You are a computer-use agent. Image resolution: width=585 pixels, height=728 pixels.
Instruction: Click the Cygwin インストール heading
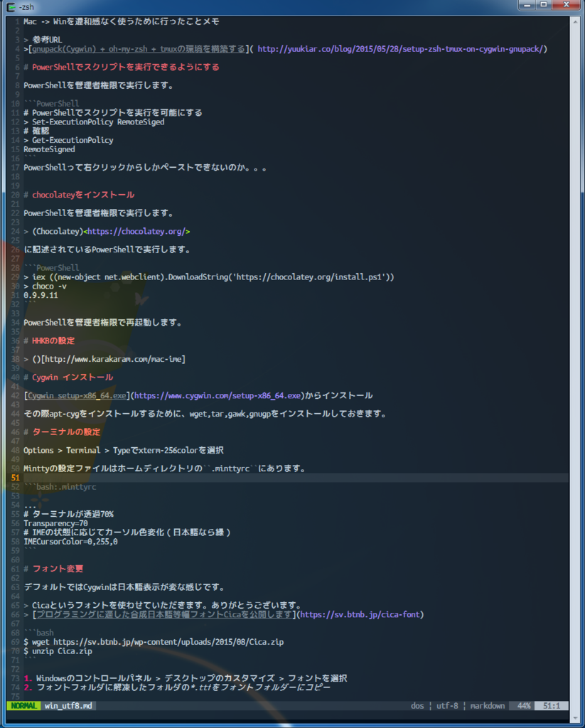[x=68, y=377]
